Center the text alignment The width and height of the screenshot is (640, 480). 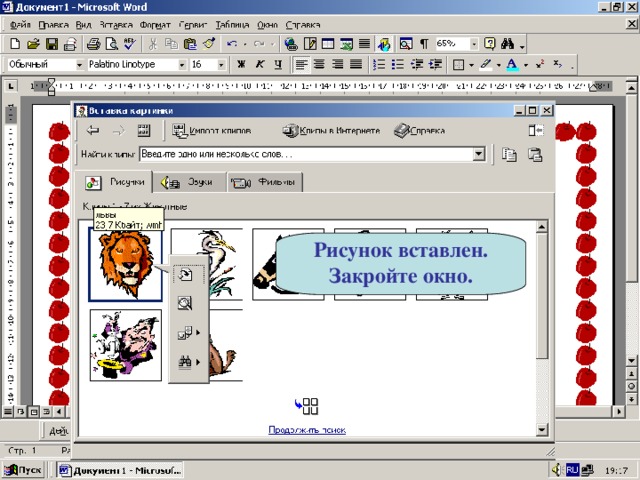tap(319, 64)
